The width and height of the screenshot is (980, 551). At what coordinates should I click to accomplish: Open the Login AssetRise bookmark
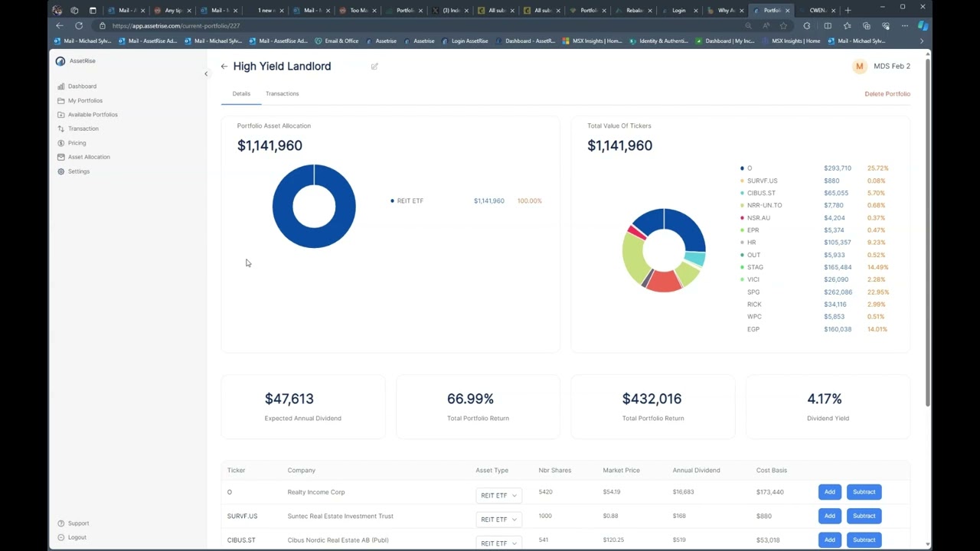[x=465, y=41]
